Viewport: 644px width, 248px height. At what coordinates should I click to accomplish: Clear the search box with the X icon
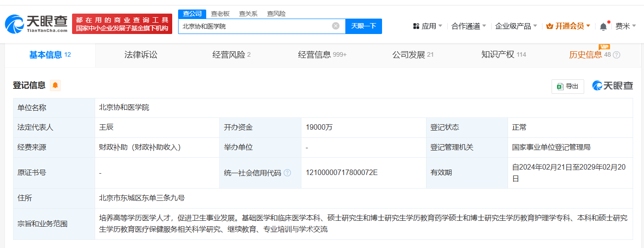point(336,26)
